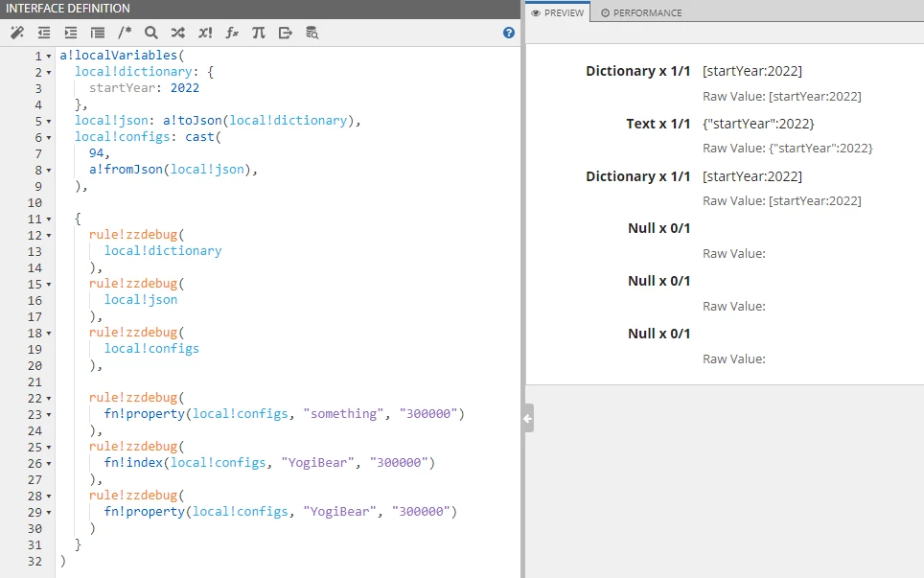Click fn!index on line 26
This screenshot has height=578, width=924.
[133, 463]
